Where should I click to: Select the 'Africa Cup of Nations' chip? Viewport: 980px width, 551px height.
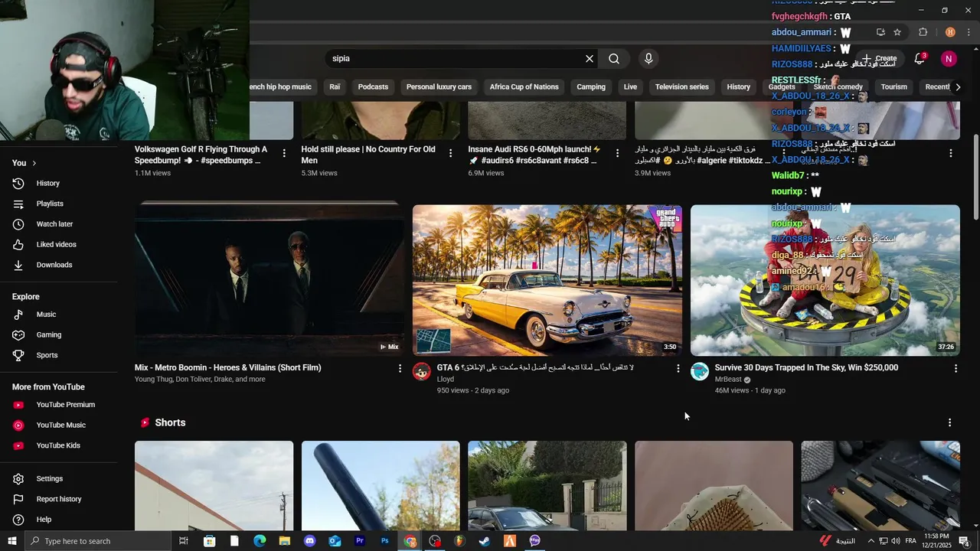tap(524, 87)
